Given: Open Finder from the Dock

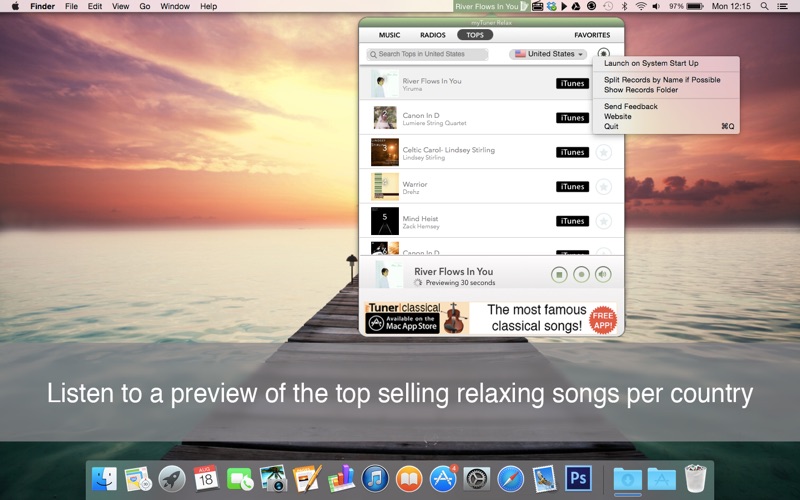Looking at the screenshot, I should point(104,480).
